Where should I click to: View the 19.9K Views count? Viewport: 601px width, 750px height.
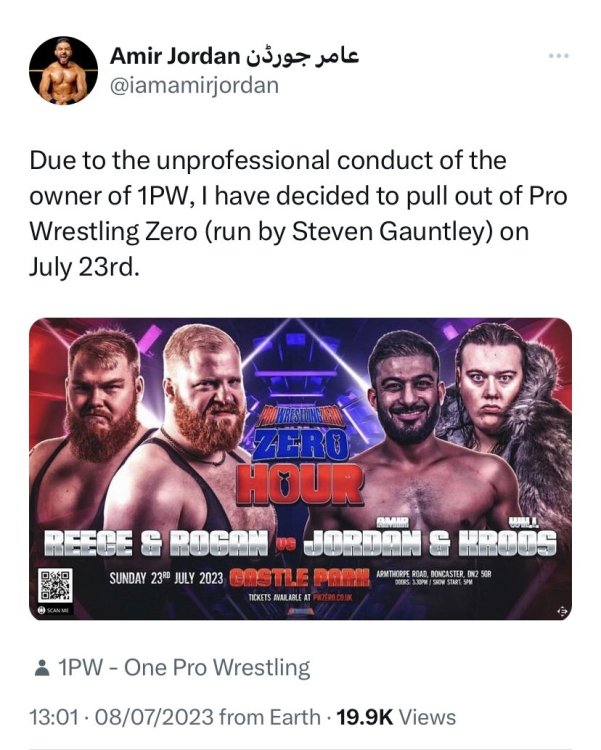click(x=396, y=717)
